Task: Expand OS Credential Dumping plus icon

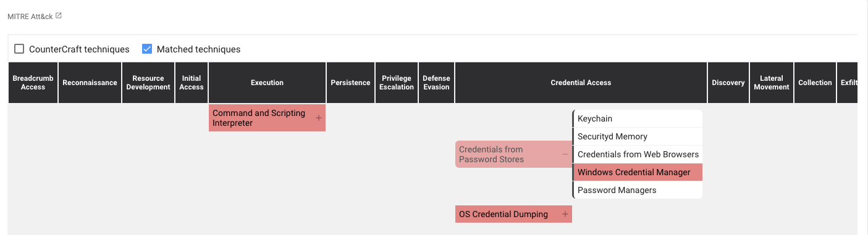Action: pos(565,214)
